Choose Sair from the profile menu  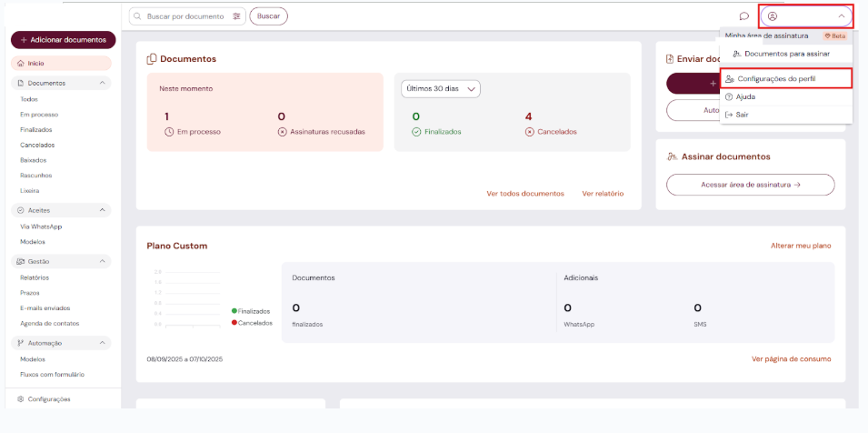coord(743,115)
